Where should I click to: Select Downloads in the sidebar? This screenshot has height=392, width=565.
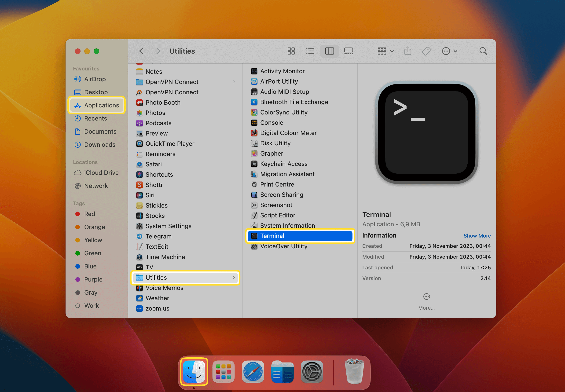pos(99,145)
